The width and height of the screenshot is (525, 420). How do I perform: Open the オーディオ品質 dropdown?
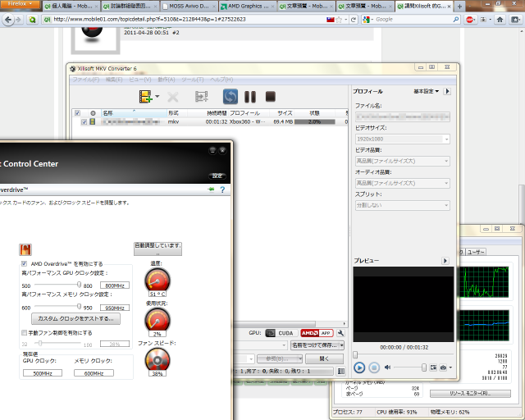point(403,183)
